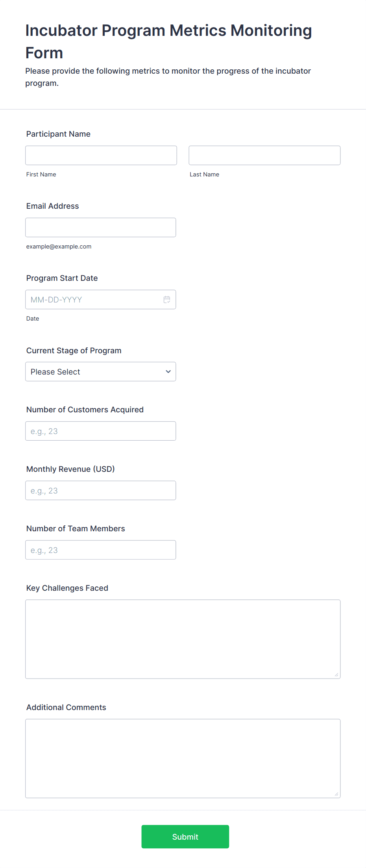Click the Email Address label
Screen dimensions: 366x868
pos(52,206)
